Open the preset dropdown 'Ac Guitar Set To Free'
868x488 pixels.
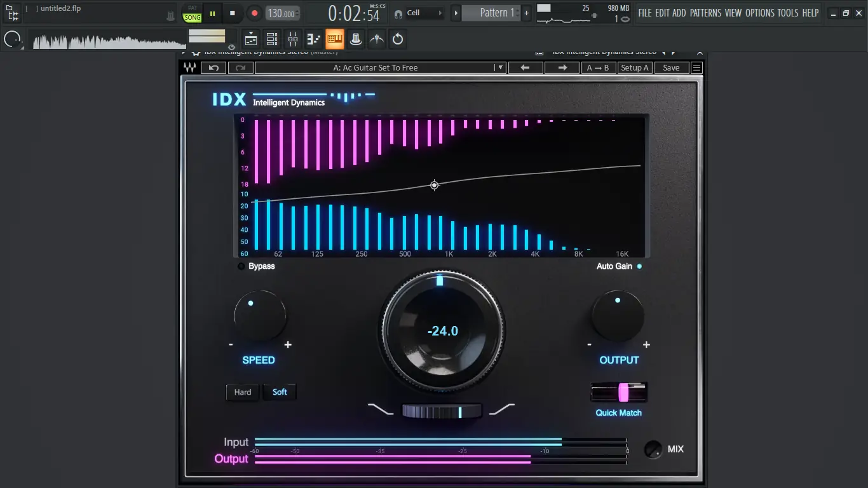pos(380,68)
